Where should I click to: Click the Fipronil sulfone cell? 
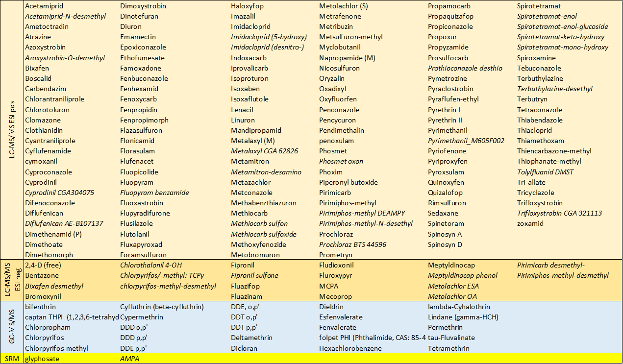[254, 275]
